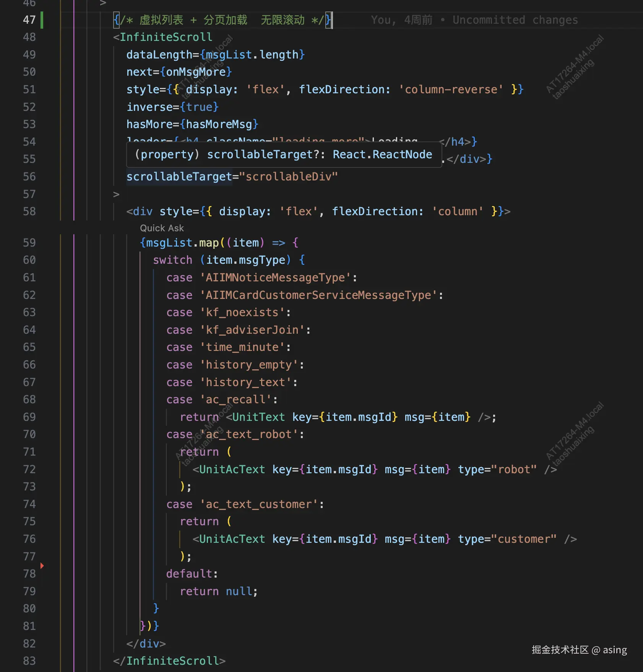
Task: Click the 'ac_text_customer' case string
Action: [x=259, y=504]
